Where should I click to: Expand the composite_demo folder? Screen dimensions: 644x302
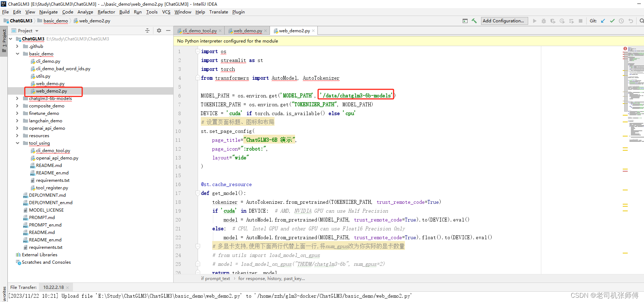[17, 106]
